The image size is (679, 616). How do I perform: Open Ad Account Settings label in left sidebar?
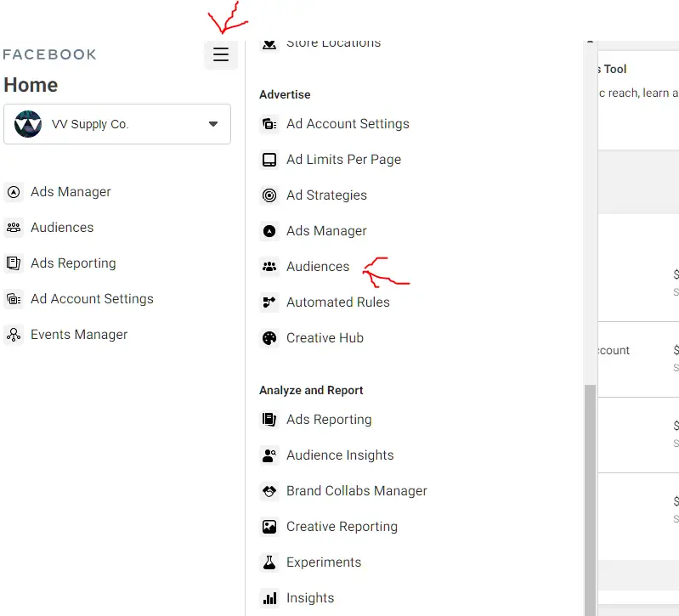click(x=92, y=299)
